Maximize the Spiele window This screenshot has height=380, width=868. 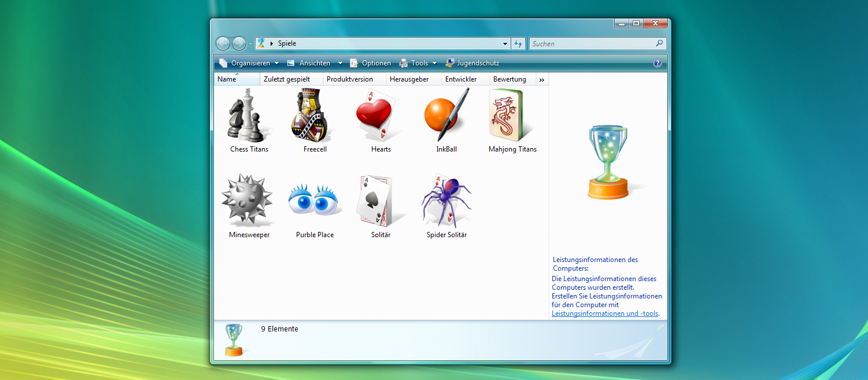click(x=636, y=23)
